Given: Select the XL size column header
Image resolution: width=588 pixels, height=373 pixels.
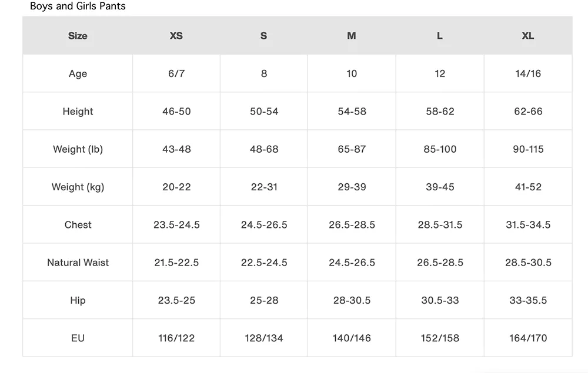Looking at the screenshot, I should (x=528, y=36).
